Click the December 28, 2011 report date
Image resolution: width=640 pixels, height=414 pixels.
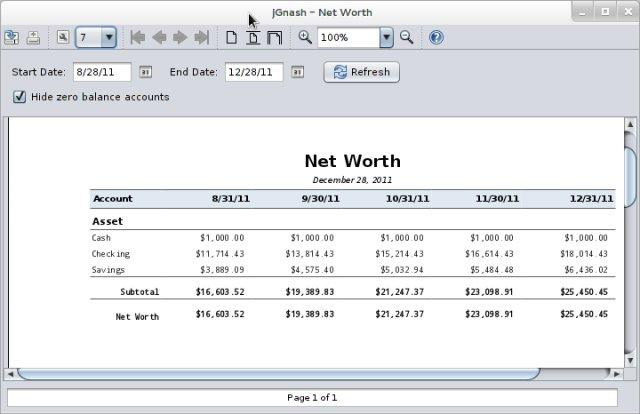(x=352, y=180)
